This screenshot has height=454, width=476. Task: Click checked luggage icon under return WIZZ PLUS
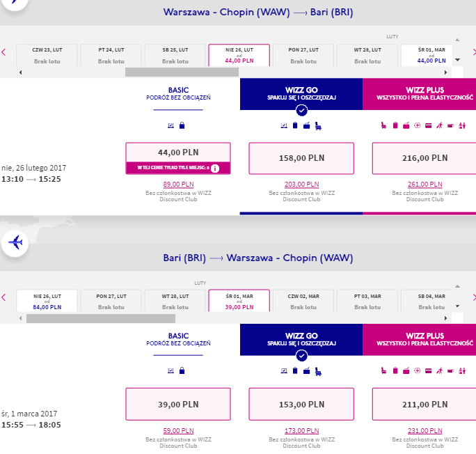coord(406,371)
